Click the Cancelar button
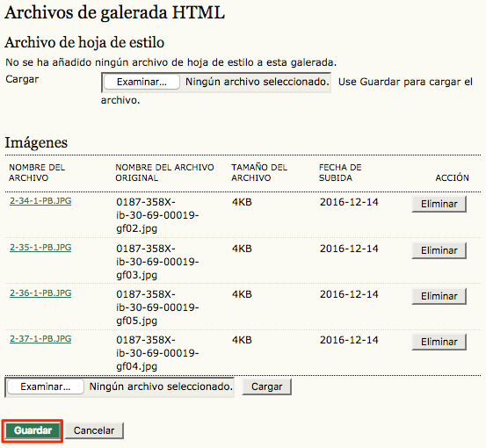The height and width of the screenshot is (448, 486). click(94, 430)
